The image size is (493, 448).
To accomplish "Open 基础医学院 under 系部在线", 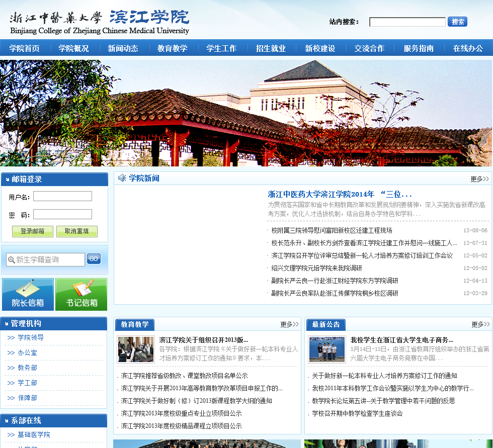I will pos(34,435).
